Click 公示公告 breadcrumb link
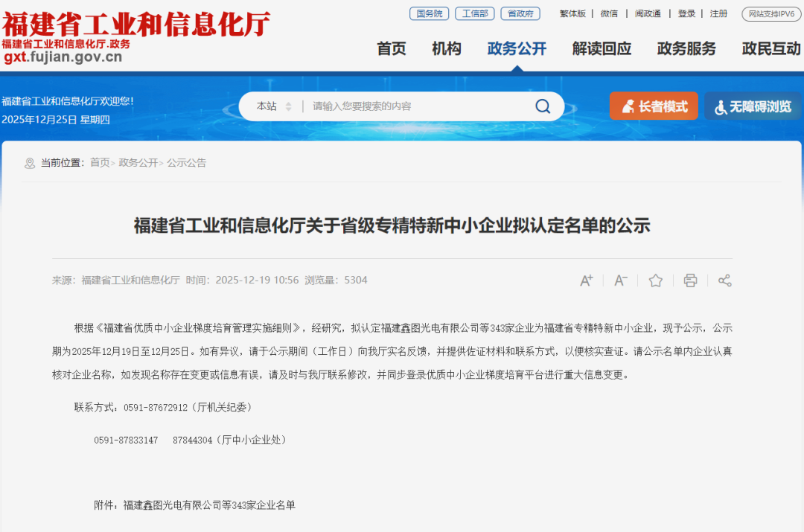Viewport: 804px width, 532px height. tap(186, 163)
